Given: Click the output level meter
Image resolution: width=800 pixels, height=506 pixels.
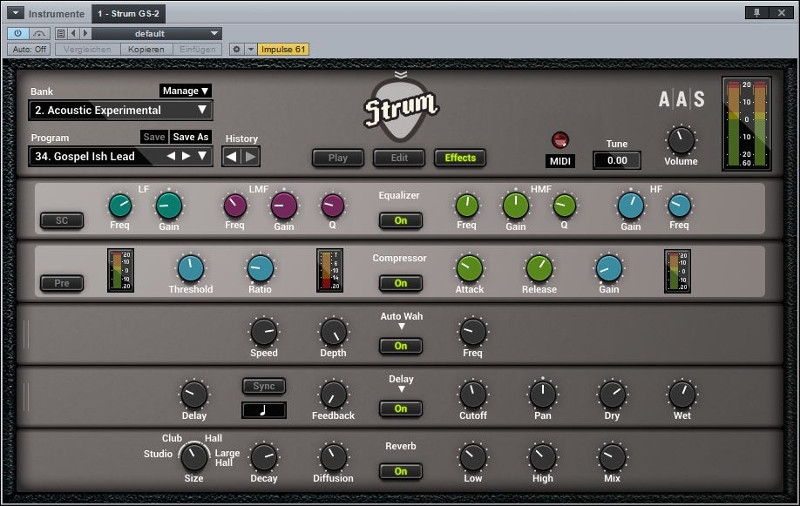Looking at the screenshot, I should coord(746,124).
